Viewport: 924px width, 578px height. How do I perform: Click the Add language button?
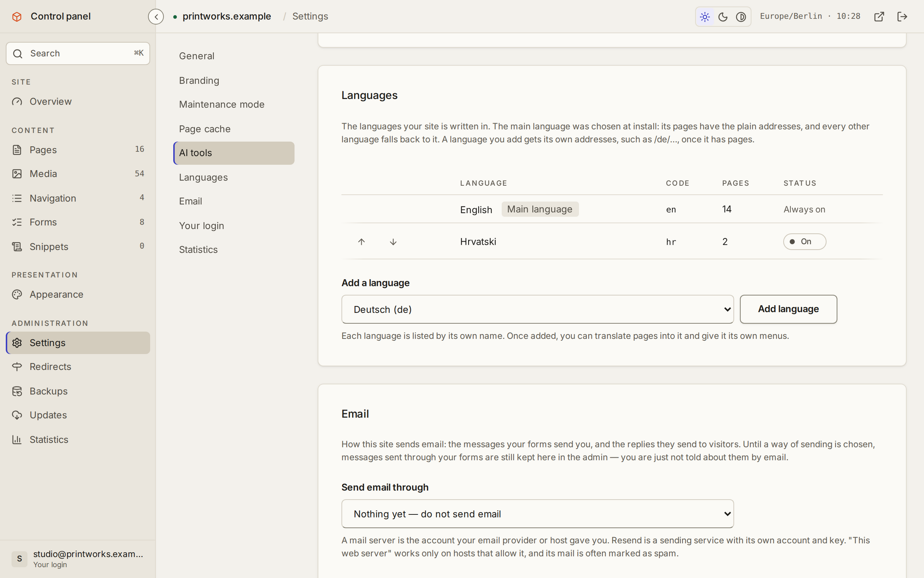click(x=788, y=309)
